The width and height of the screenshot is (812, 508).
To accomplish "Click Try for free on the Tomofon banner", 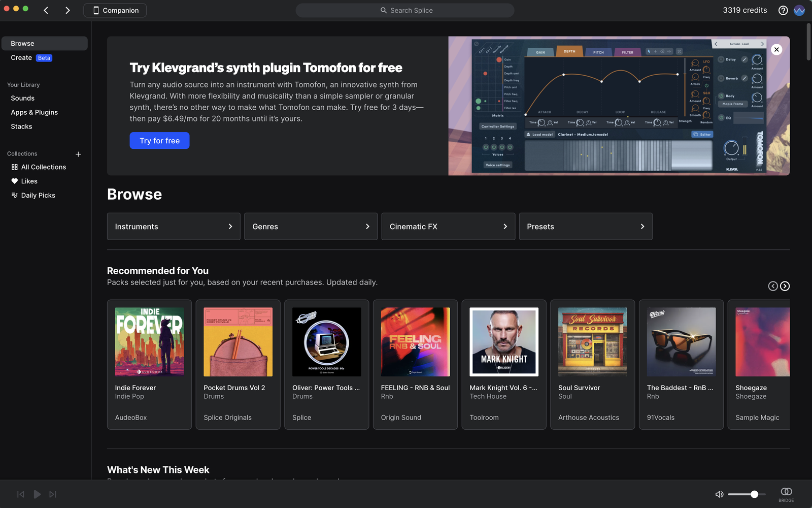I will (159, 140).
